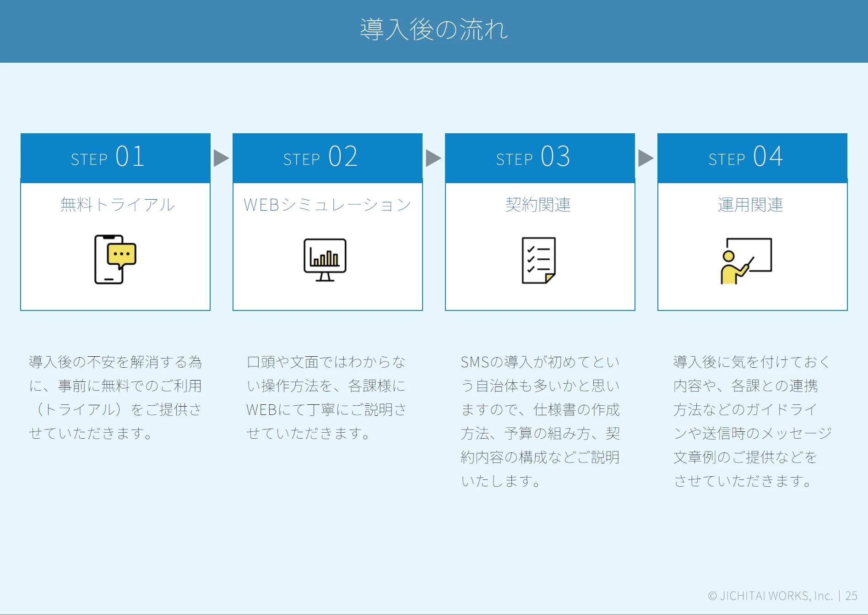Click the monitor bar chart icon

tap(325, 260)
